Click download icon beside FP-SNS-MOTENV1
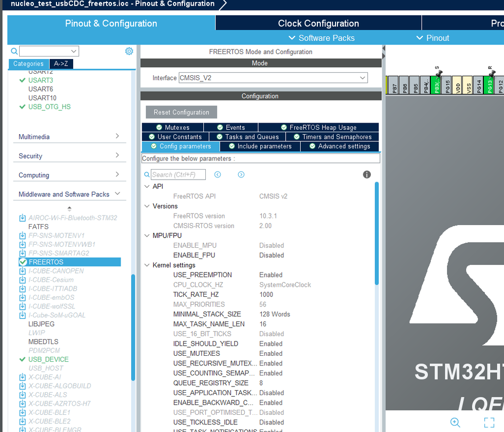Screen dimensions: 504x432 pos(23,236)
